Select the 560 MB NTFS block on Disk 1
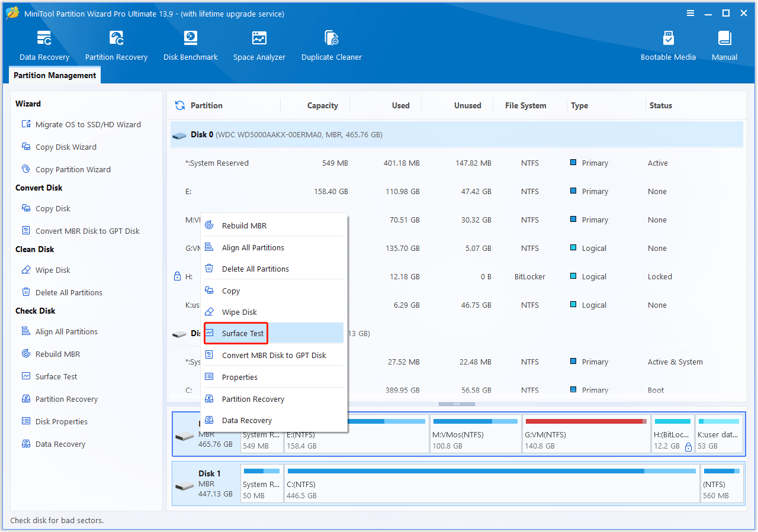This screenshot has height=532, width=758. click(x=722, y=483)
